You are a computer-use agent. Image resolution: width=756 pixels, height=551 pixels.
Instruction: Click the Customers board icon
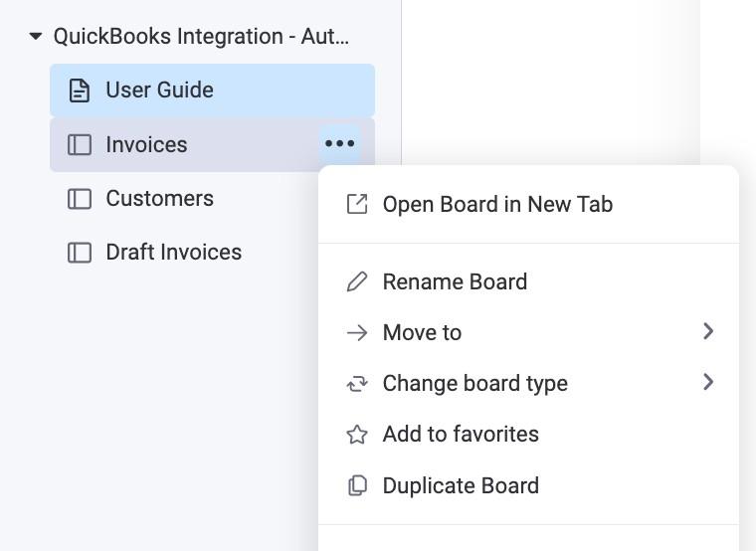click(79, 199)
